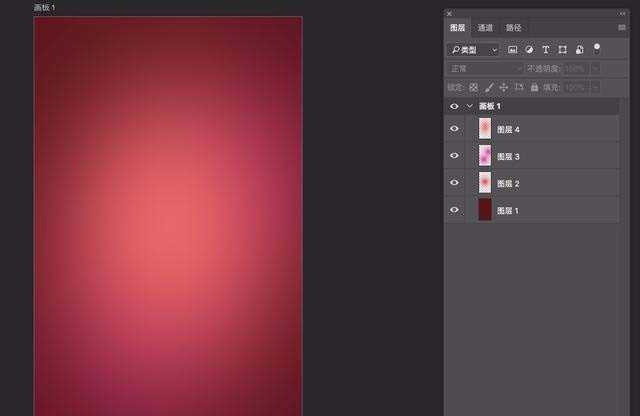This screenshot has height=416, width=640.
Task: Select the 图层 3 layer thumbnail
Action: [485, 156]
